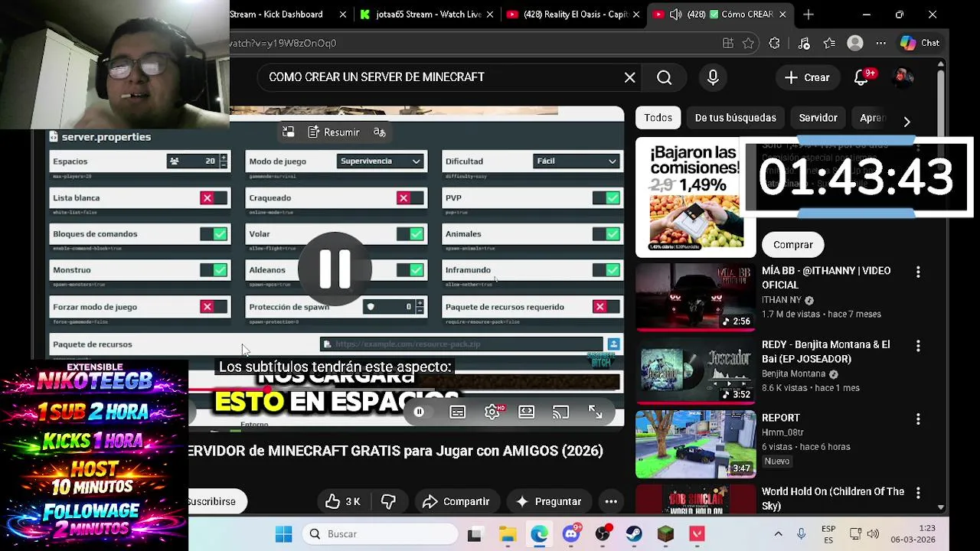980x551 pixels.
Task: Open the Edge profile icon
Action: pyautogui.click(x=855, y=44)
